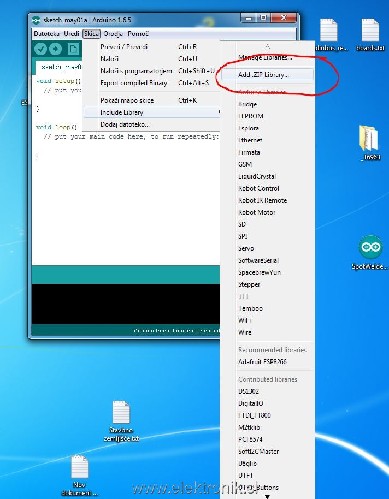
Task: Choose Manage Libraries... entry
Action: coord(265,57)
